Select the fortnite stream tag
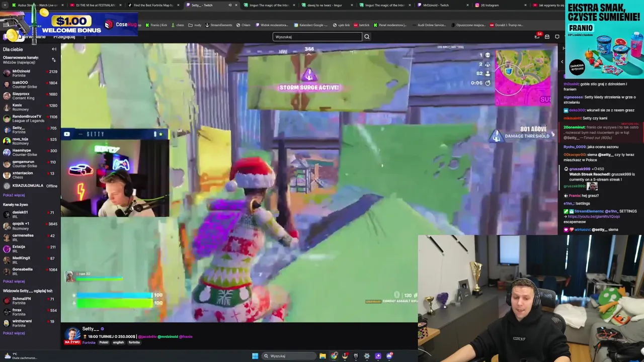This screenshot has height=362, width=644. coord(134,342)
